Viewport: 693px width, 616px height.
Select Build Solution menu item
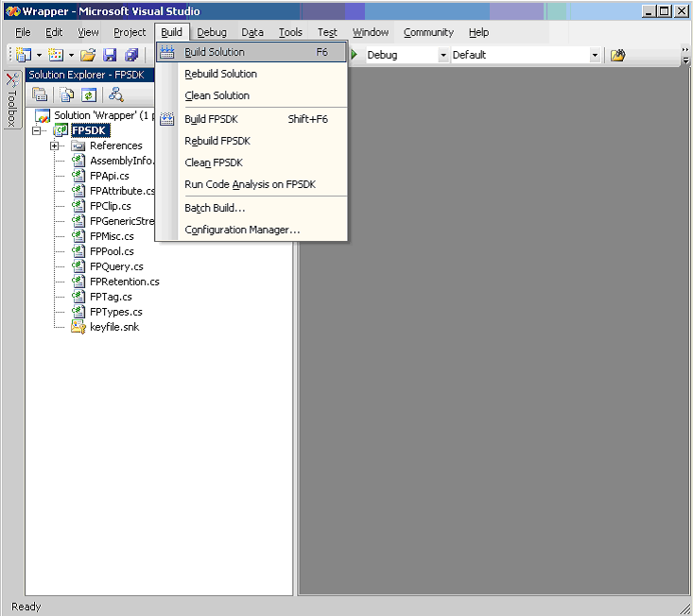[251, 52]
